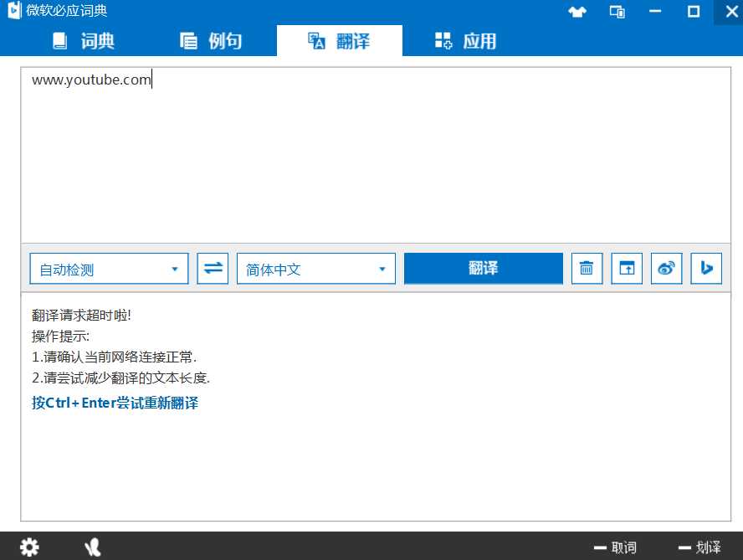The image size is (743, 560).
Task: Open settings gear icon at bottom
Action: [x=29, y=547]
